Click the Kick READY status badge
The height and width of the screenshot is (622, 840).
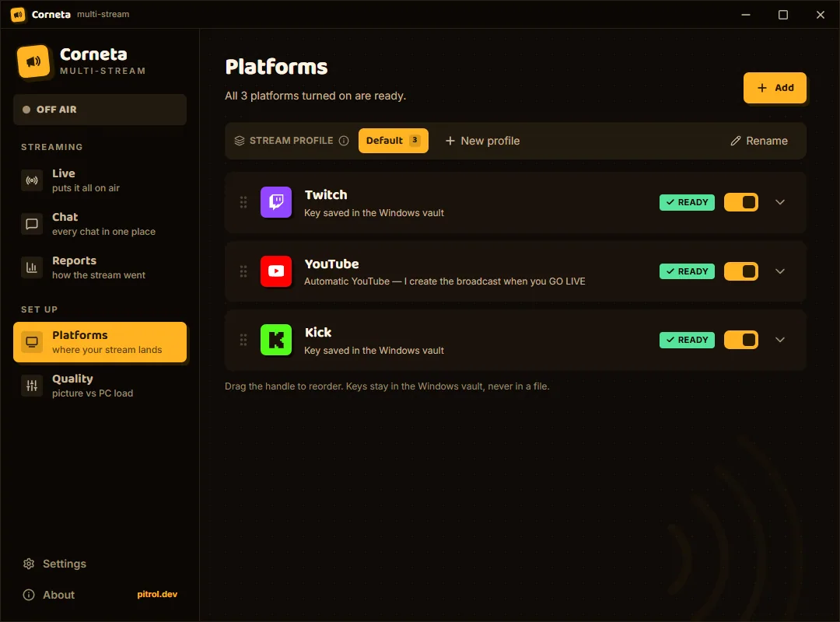pos(687,340)
